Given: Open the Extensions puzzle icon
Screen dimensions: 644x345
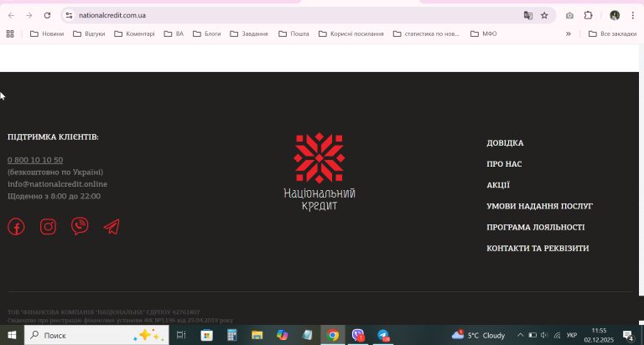Looking at the screenshot, I should [588, 15].
